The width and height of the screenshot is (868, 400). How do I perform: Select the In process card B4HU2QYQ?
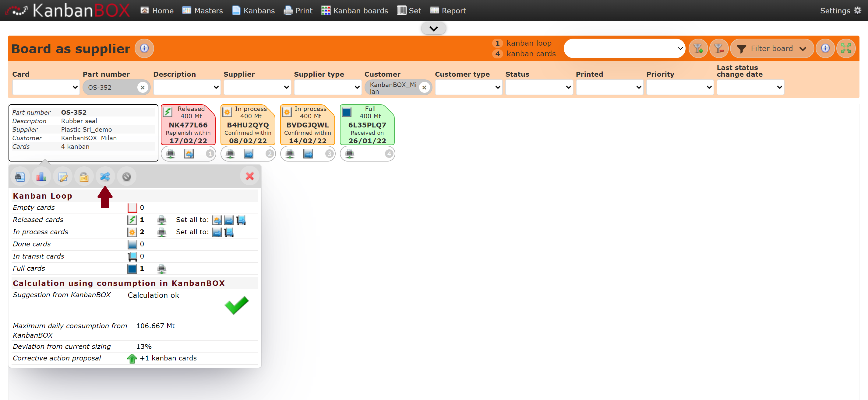point(248,125)
